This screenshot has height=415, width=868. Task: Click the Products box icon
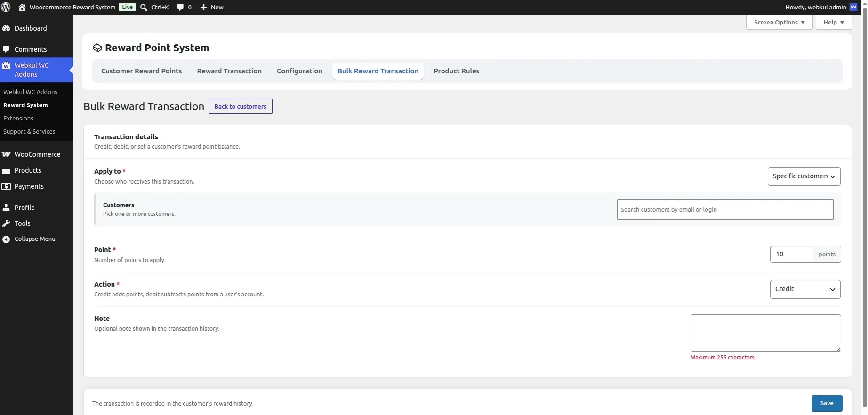tap(6, 170)
